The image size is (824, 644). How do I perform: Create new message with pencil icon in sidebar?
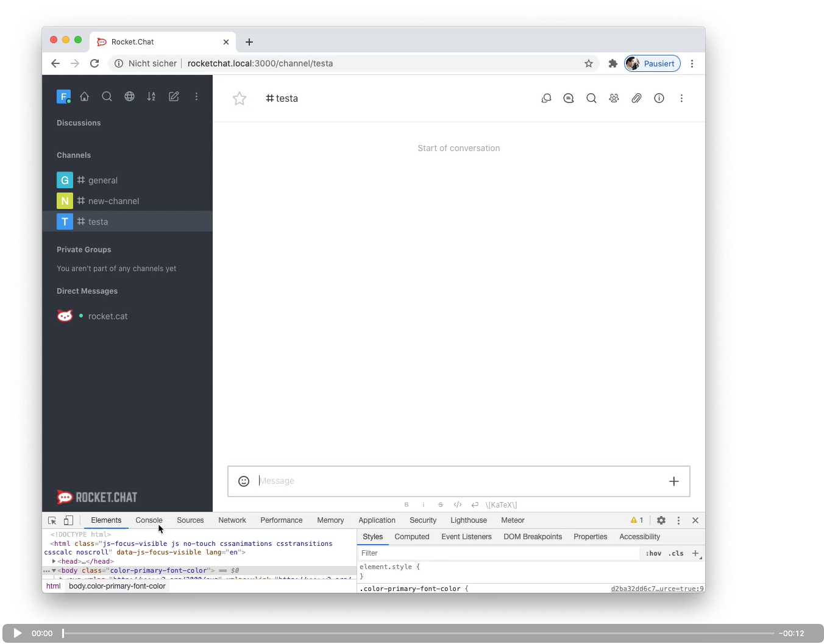(174, 96)
